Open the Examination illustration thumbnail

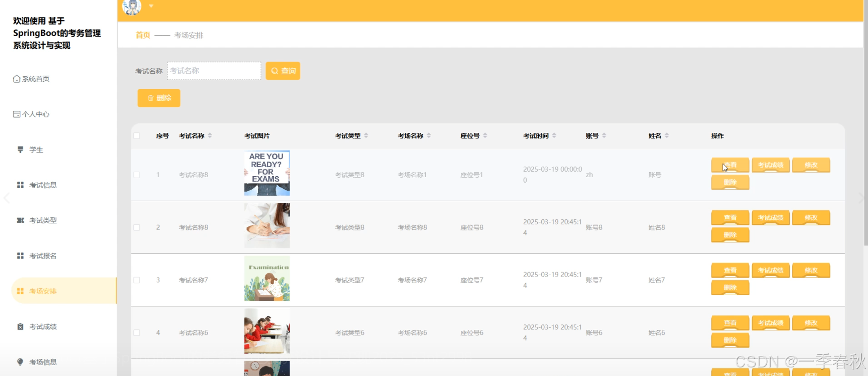[267, 278]
